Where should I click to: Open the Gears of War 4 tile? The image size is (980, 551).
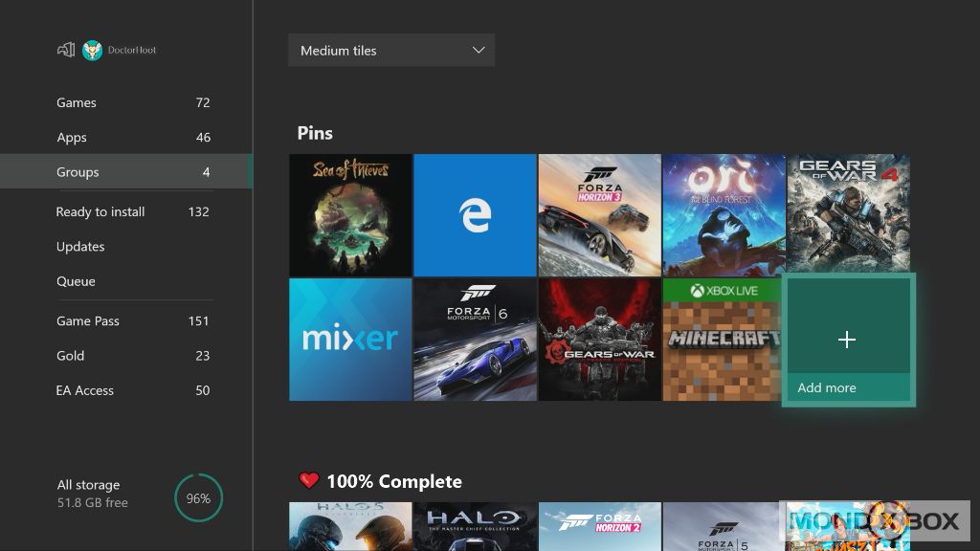[x=848, y=215]
